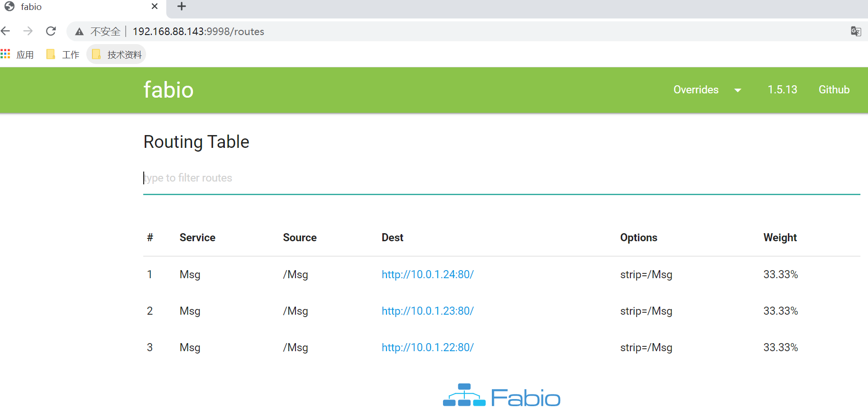Image resolution: width=868 pixels, height=418 pixels.
Task: Click the Weight column header
Action: coord(780,237)
